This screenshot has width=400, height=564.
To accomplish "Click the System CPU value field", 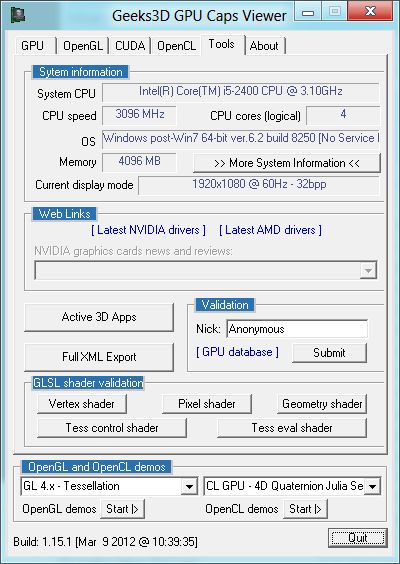I will [241, 92].
